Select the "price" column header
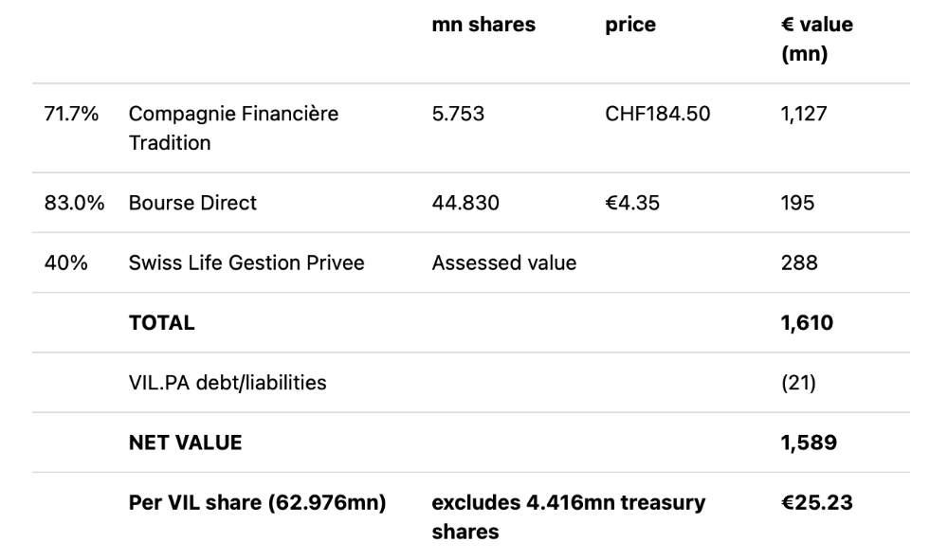948x560 pixels. [630, 26]
